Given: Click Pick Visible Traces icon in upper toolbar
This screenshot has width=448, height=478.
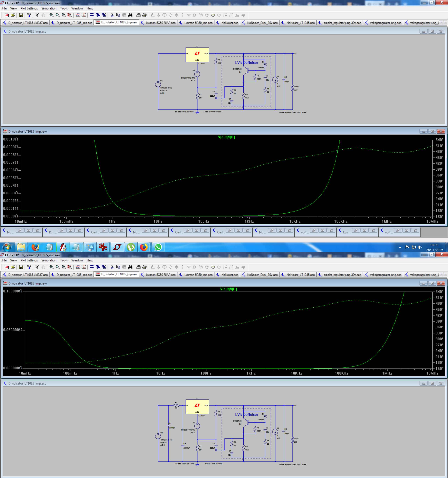Looking at the screenshot, I should tap(78, 15).
